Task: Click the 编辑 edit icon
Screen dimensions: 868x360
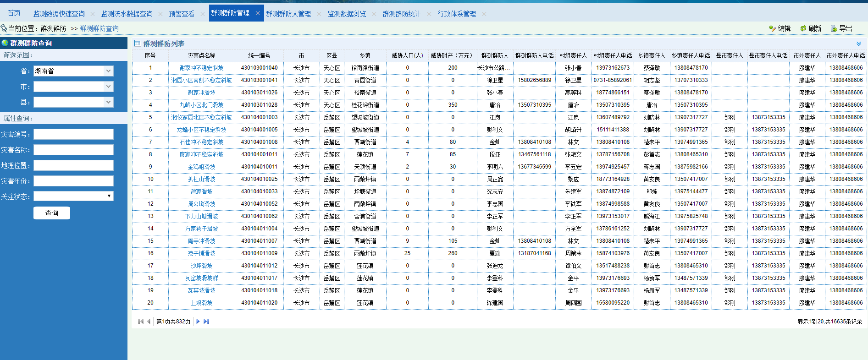Action: 773,28
